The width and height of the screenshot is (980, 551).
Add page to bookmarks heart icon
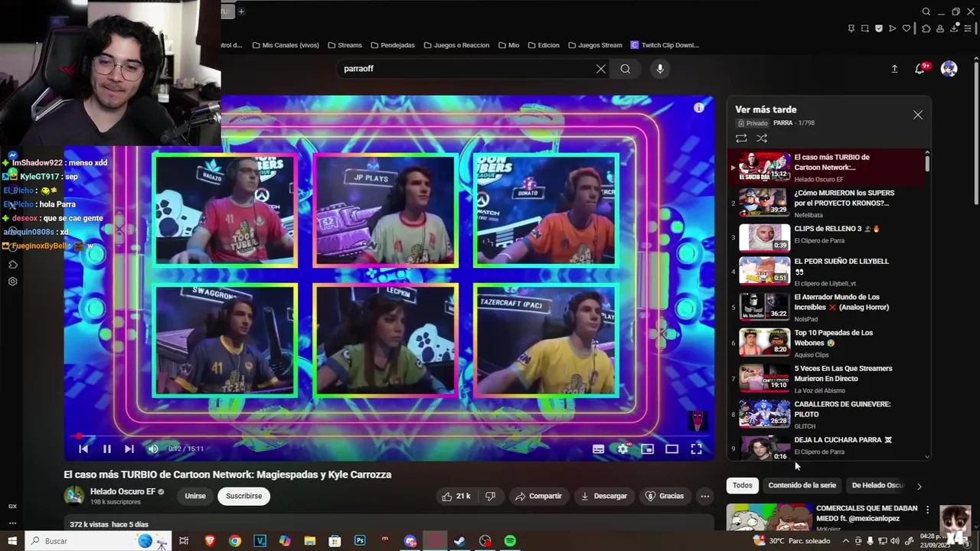click(906, 28)
